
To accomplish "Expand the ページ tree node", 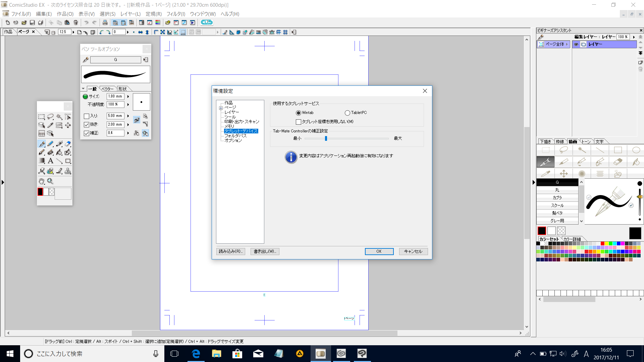I will pyautogui.click(x=221, y=108).
